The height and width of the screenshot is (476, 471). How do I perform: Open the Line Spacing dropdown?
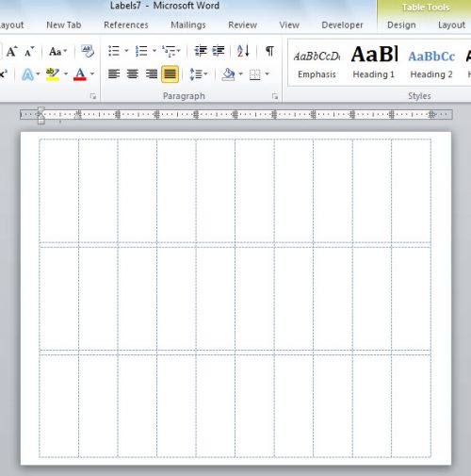[199, 74]
